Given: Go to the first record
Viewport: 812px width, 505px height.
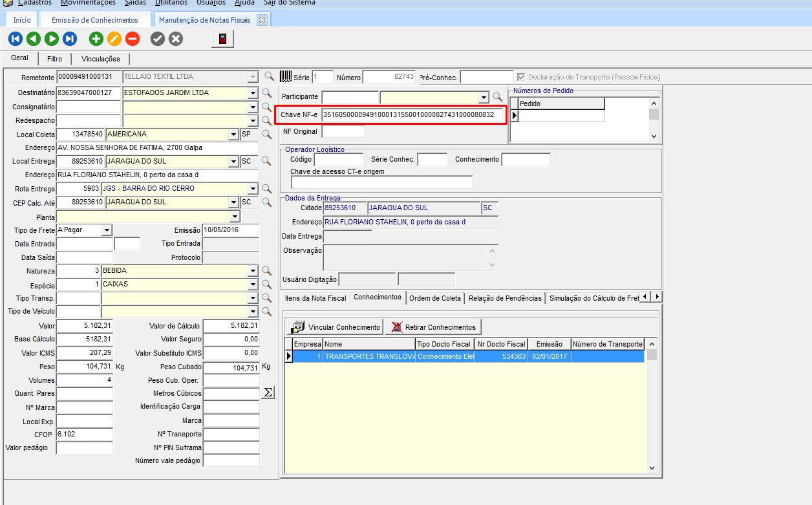Looking at the screenshot, I should tap(15, 39).
